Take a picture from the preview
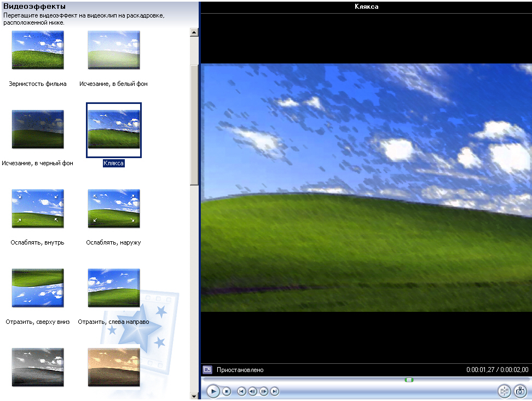Screen dimensions: 532x401 (x=520, y=391)
